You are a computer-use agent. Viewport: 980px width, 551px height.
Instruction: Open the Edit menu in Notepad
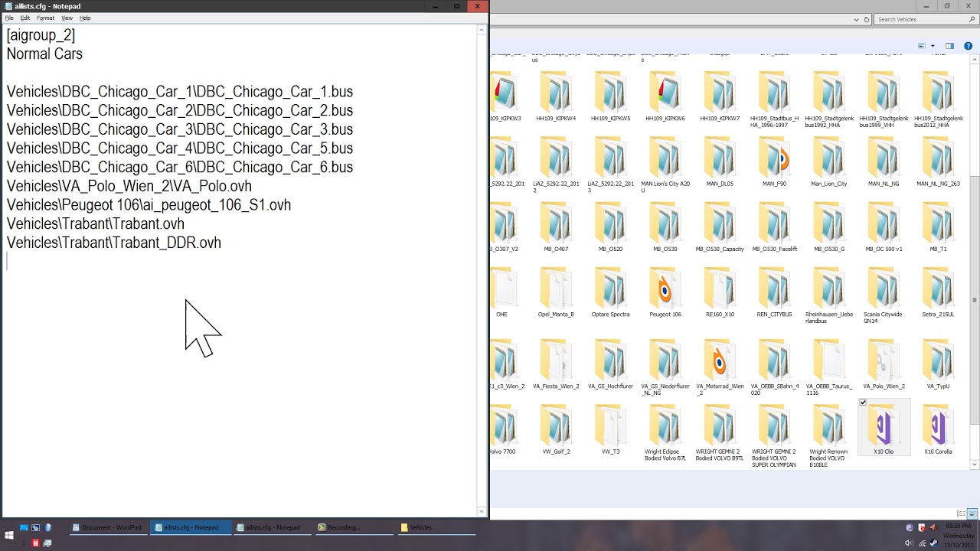25,18
